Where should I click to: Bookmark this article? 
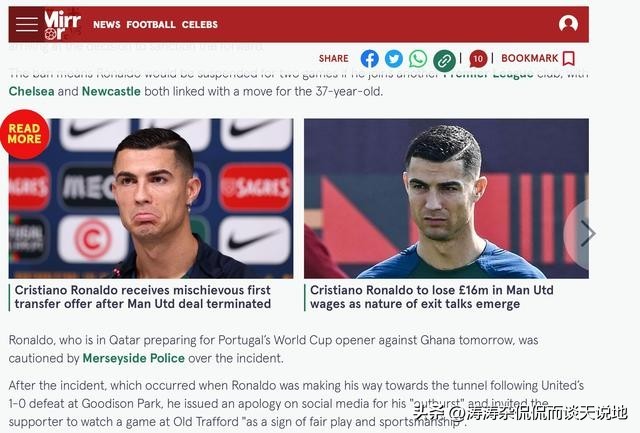pos(538,58)
